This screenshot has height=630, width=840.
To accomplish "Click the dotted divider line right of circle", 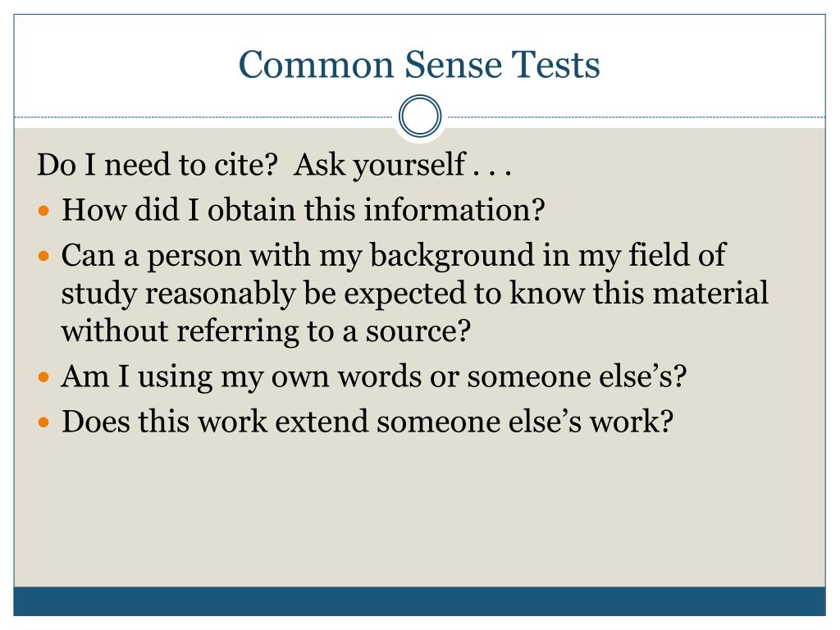I will [x=637, y=116].
